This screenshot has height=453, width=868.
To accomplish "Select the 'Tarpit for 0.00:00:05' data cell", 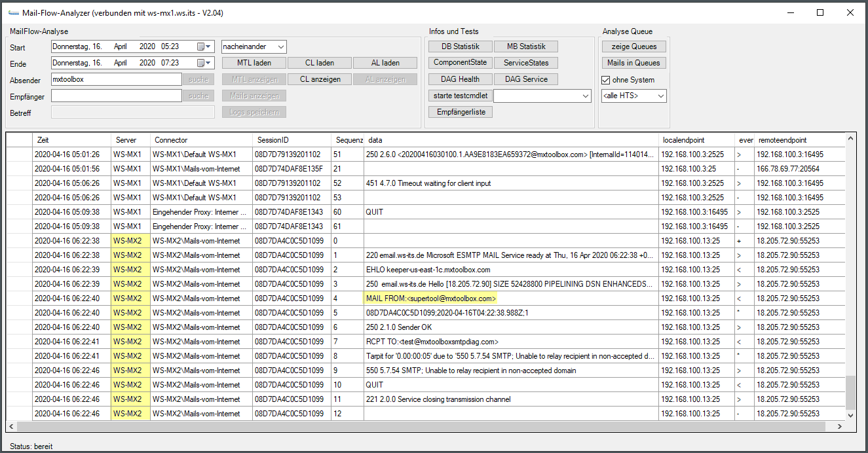I will point(511,356).
